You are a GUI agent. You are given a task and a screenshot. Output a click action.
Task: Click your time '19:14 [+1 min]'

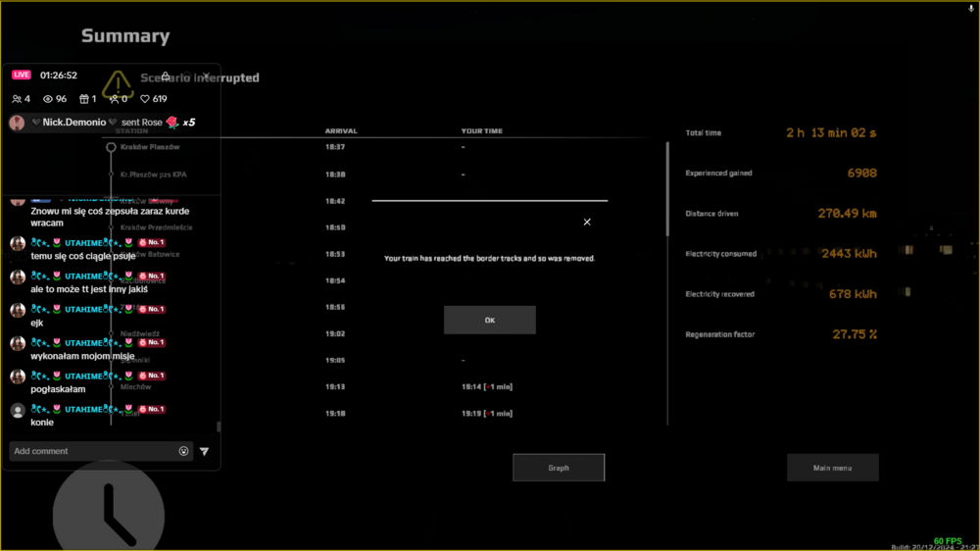click(487, 386)
